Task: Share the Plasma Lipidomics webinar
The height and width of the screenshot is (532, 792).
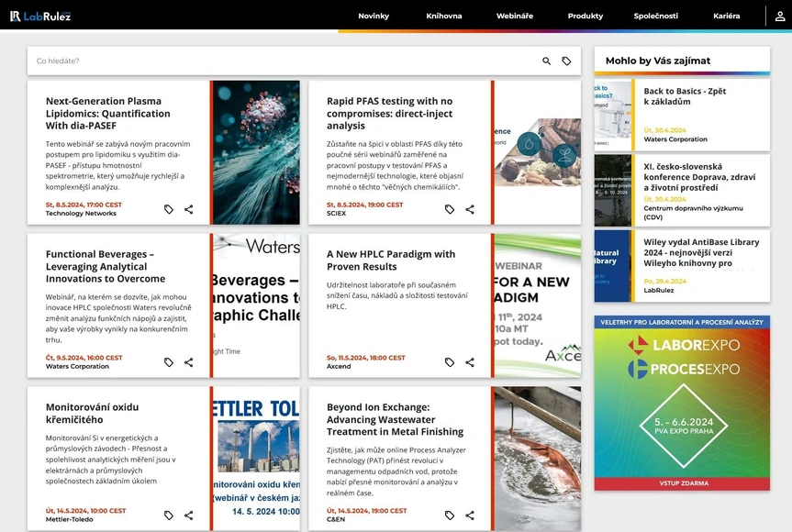Action: [x=188, y=209]
